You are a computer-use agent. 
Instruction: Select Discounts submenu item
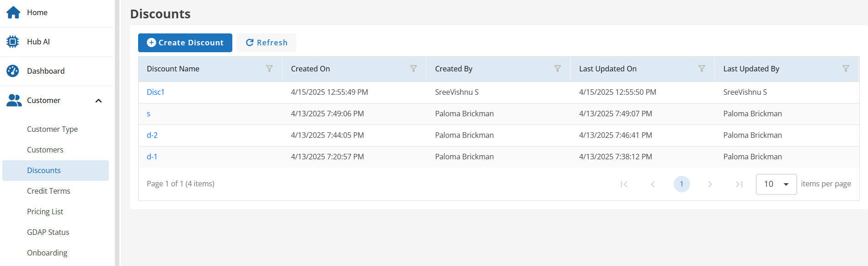[55, 170]
